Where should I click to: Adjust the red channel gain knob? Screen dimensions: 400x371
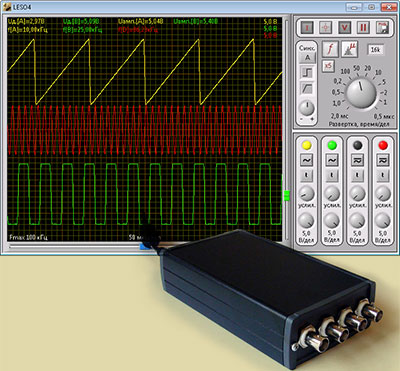[x=383, y=194]
